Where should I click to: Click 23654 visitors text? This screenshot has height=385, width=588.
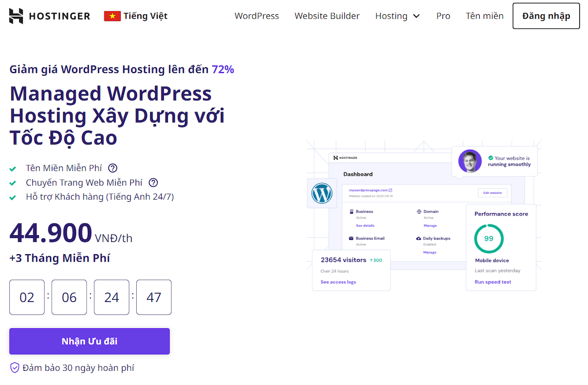pyautogui.click(x=343, y=260)
